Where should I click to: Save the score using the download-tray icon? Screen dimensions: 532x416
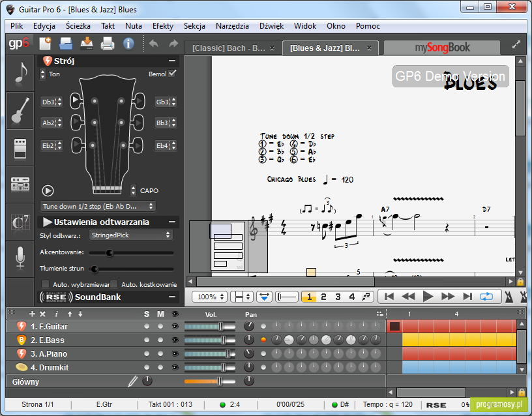(87, 44)
